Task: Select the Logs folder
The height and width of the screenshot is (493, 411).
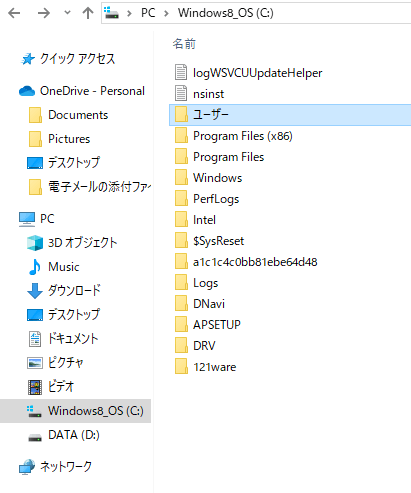Action: 205,283
